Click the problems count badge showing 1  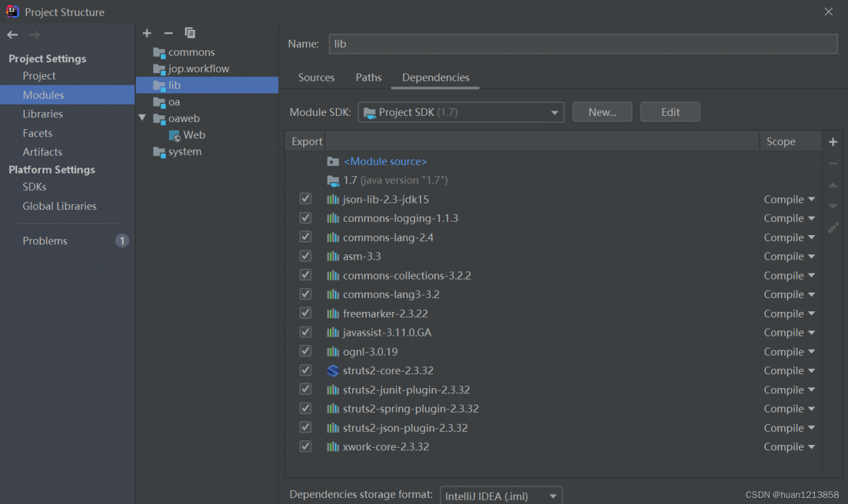point(122,240)
